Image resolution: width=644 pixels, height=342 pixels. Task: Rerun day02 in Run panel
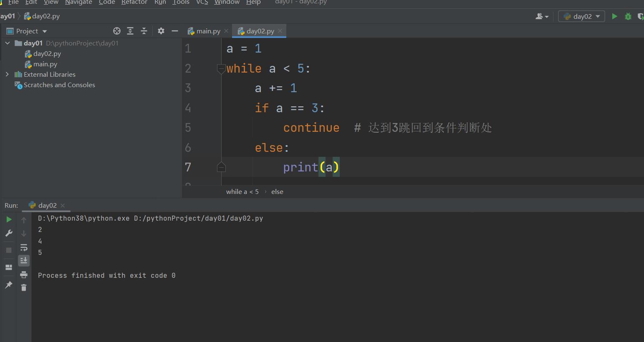click(9, 219)
